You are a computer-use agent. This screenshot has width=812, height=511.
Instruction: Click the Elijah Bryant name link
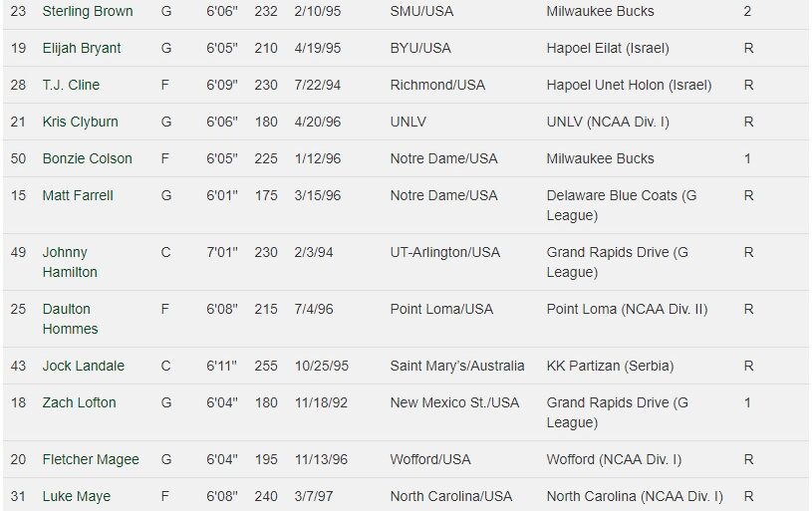point(82,48)
